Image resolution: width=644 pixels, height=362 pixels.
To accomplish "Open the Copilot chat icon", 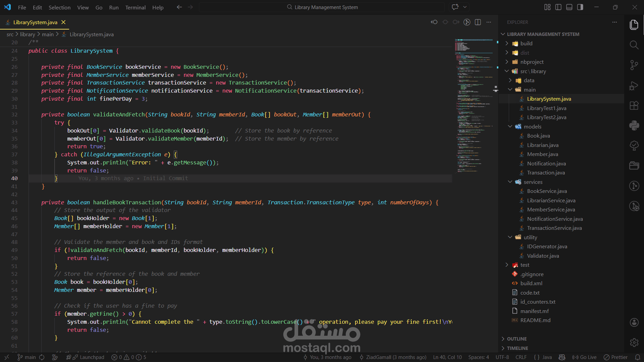I will pyautogui.click(x=455, y=7).
